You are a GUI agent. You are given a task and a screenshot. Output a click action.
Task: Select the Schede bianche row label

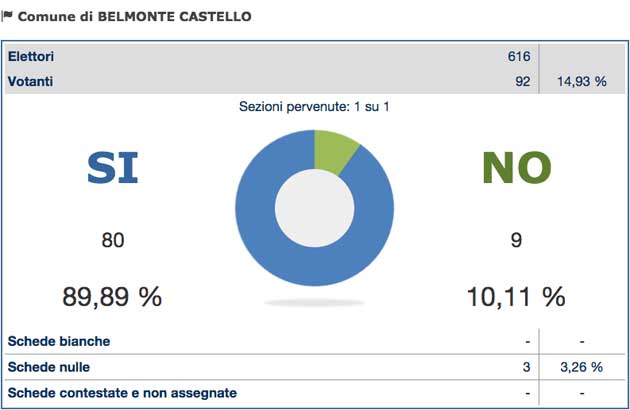point(59,341)
